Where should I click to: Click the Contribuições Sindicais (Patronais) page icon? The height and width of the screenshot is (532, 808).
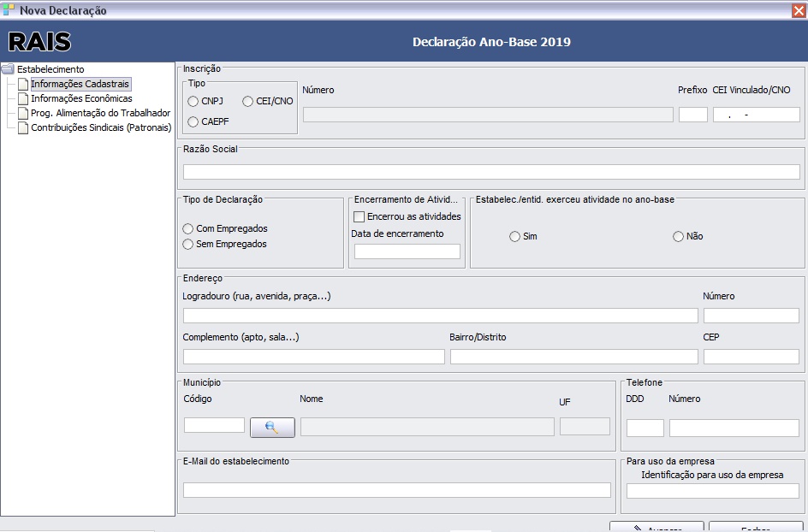pos(22,126)
